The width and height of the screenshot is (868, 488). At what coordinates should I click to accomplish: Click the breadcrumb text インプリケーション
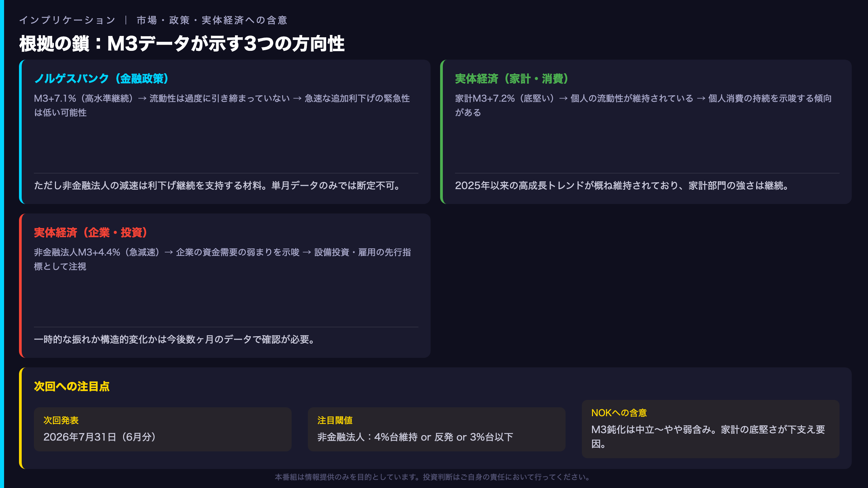click(x=67, y=20)
